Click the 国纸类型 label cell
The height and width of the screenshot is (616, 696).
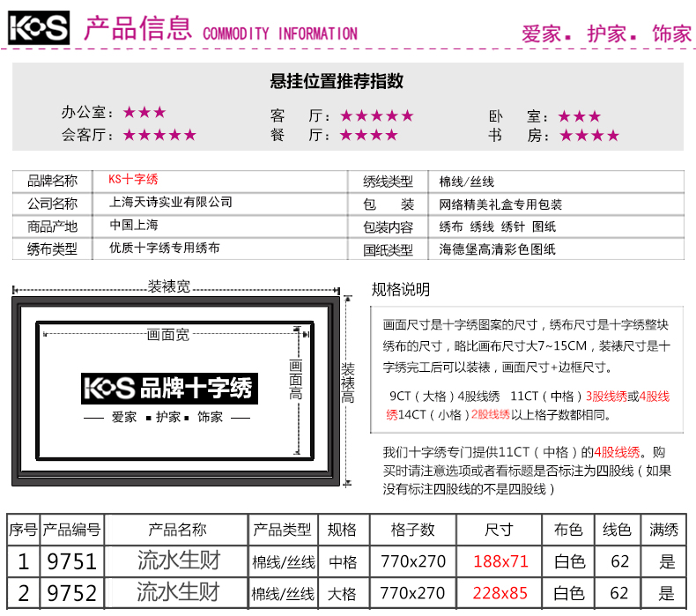tap(388, 249)
